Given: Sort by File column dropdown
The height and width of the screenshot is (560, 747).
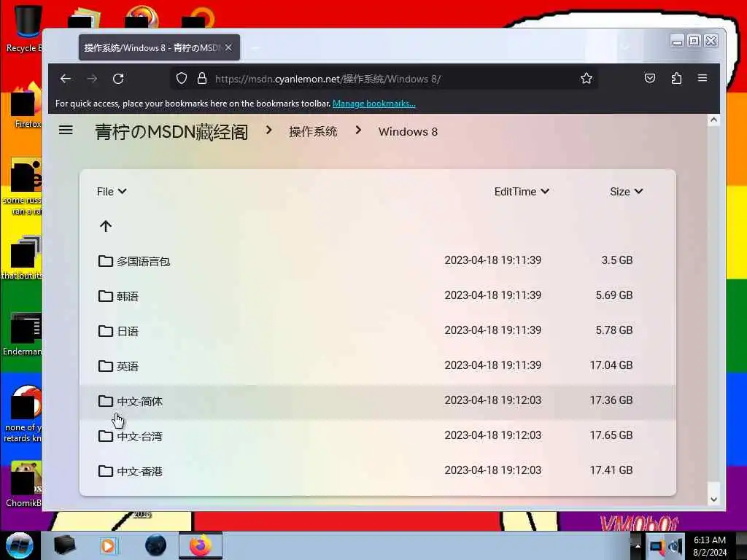Looking at the screenshot, I should point(112,192).
